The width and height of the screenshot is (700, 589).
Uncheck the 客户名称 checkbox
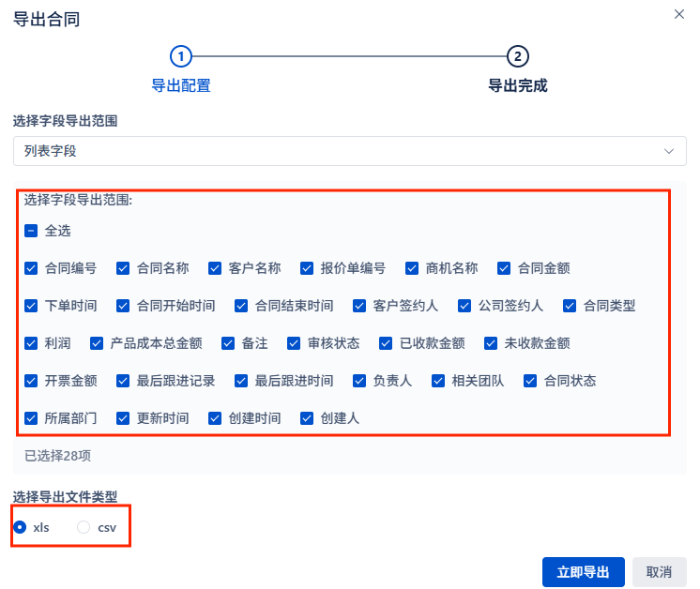click(x=215, y=268)
